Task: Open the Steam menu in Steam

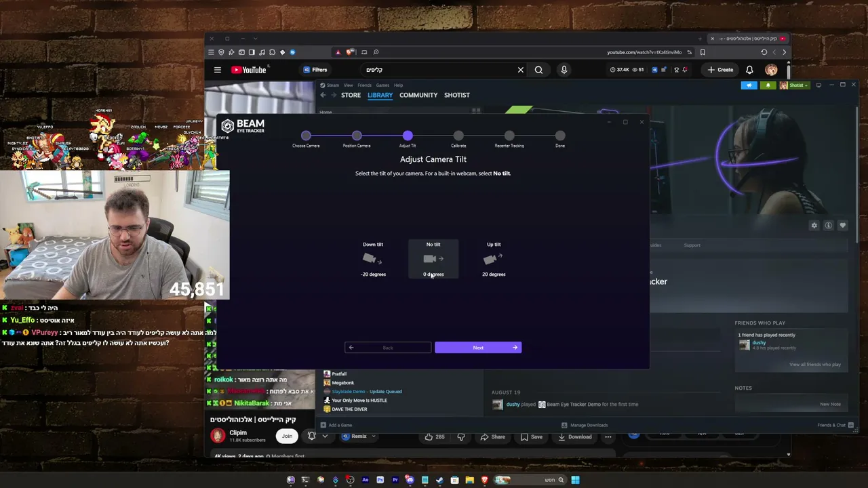Action: coord(332,85)
